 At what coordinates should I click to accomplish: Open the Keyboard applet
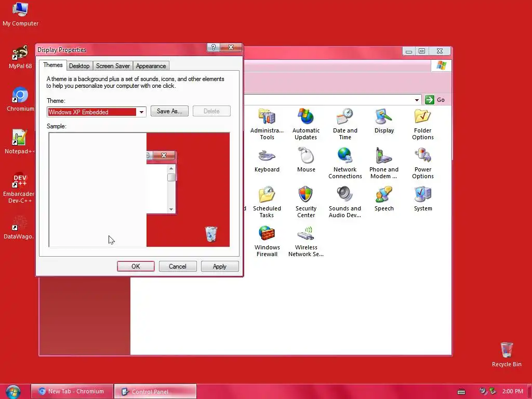[x=267, y=160]
